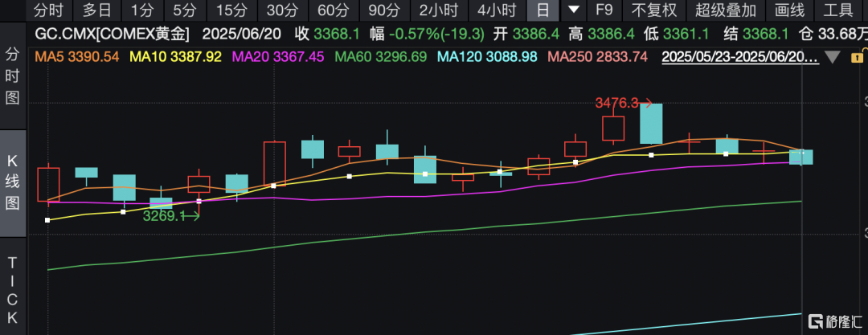Screen dimensions: 868x335
Task: Select the 4小时 interval tab
Action: coord(497,10)
